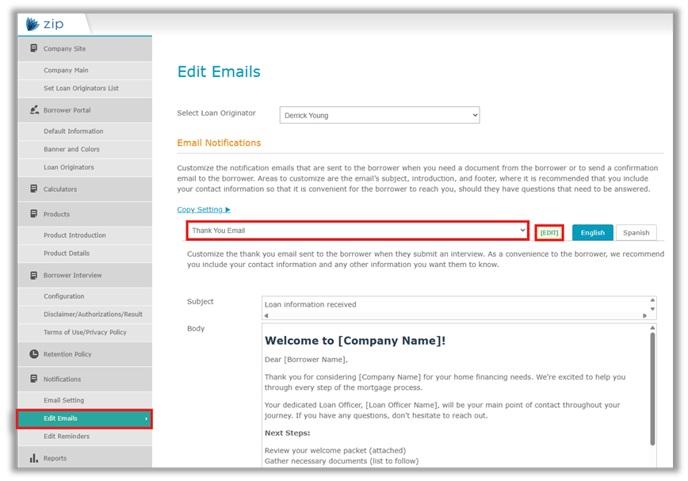Open Select Loan Originator dropdown

380,115
